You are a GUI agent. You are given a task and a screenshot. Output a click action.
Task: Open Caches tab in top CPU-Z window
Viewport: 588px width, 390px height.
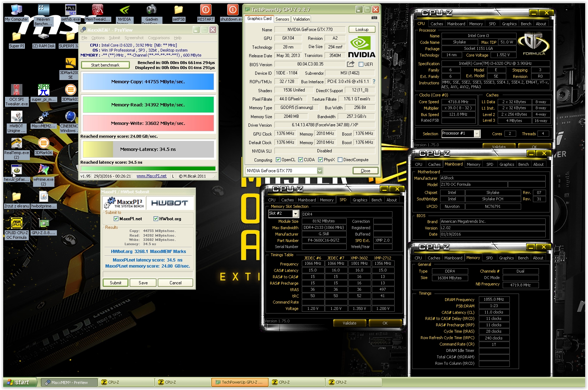coord(437,24)
